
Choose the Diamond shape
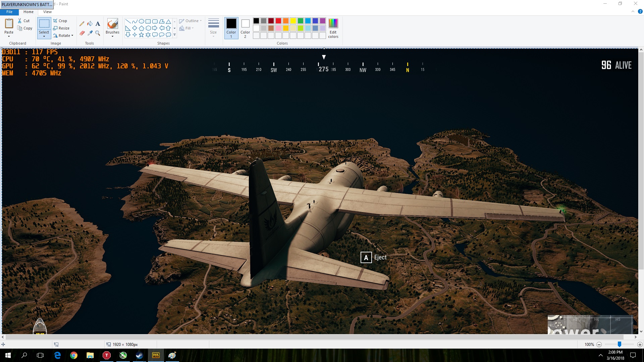[135, 28]
